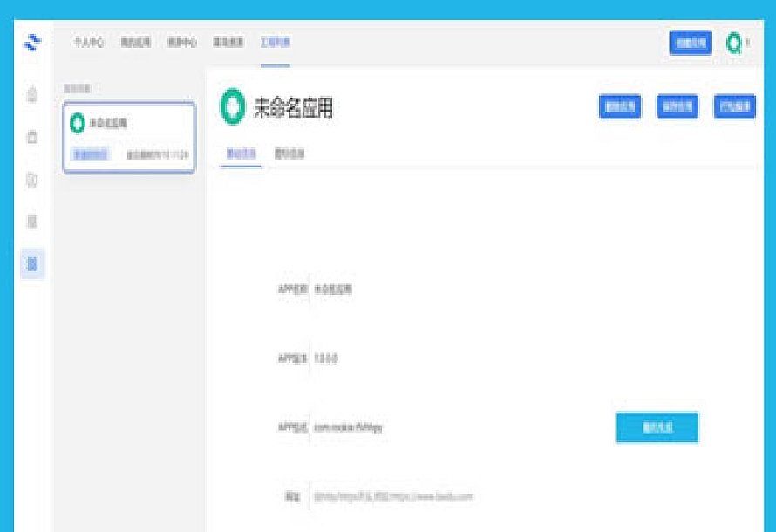This screenshot has width=776, height=532.
Task: Open the home icon in the left sidebar
Action: point(32,94)
